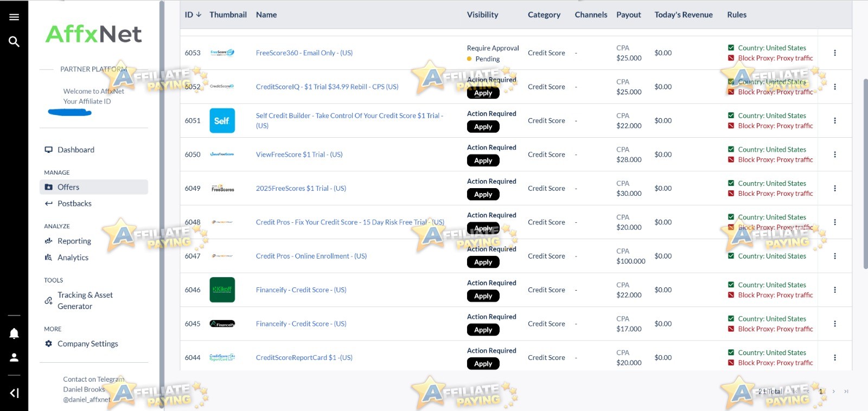Click the Visibility column header

[x=482, y=15]
